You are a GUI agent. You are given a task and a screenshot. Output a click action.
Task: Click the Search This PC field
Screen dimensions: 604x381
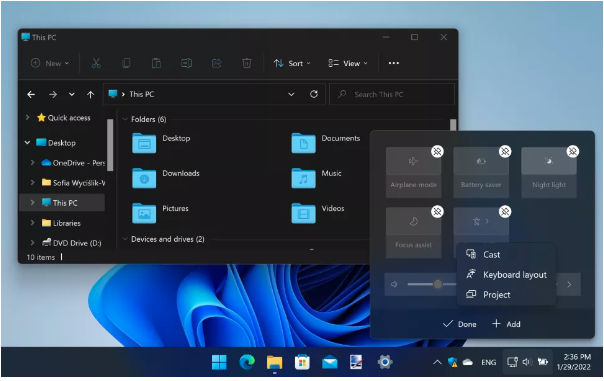[392, 94]
